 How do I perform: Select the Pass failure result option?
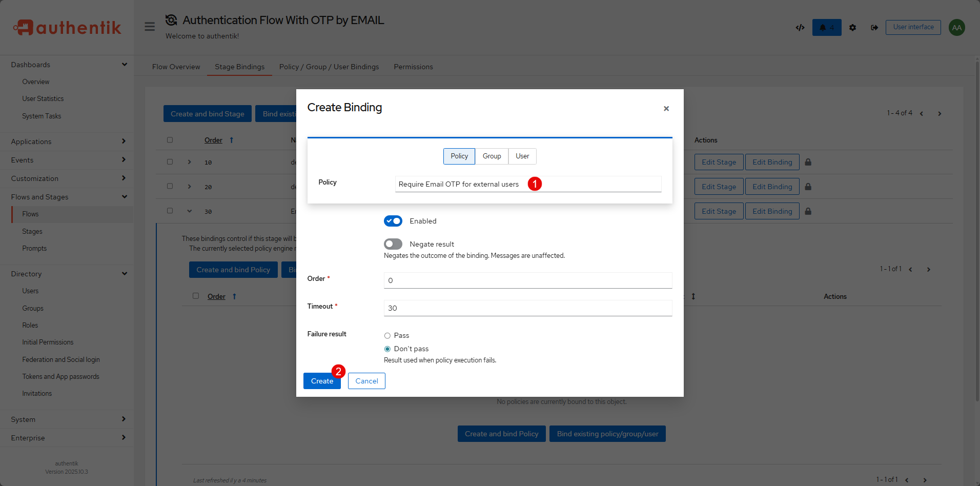tap(387, 336)
